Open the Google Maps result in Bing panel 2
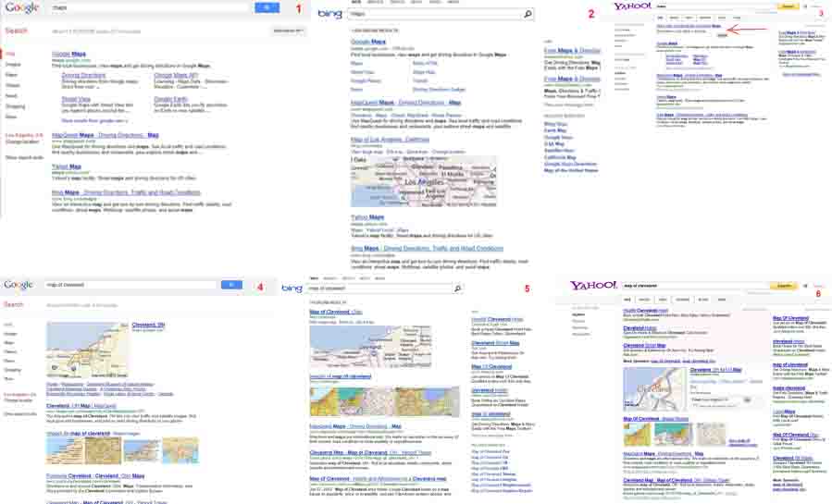Image resolution: width=832 pixels, height=504 pixels. pos(368,42)
